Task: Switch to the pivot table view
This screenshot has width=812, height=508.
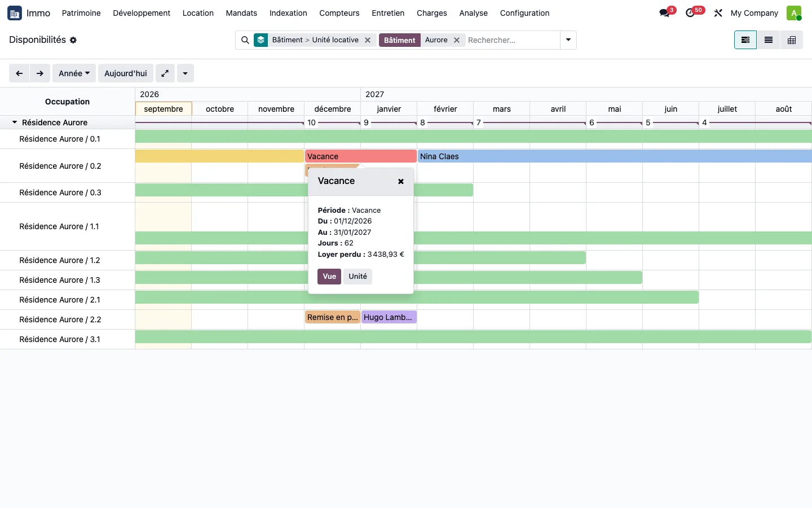Action: click(792, 40)
